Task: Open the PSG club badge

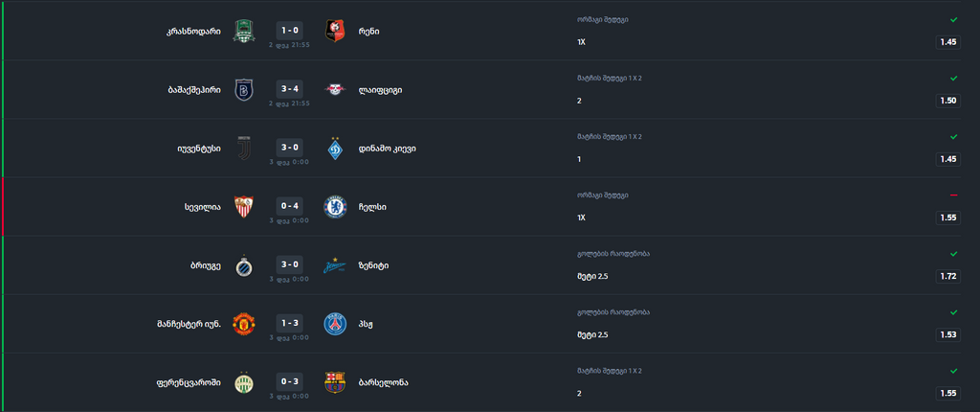Action: [335, 324]
